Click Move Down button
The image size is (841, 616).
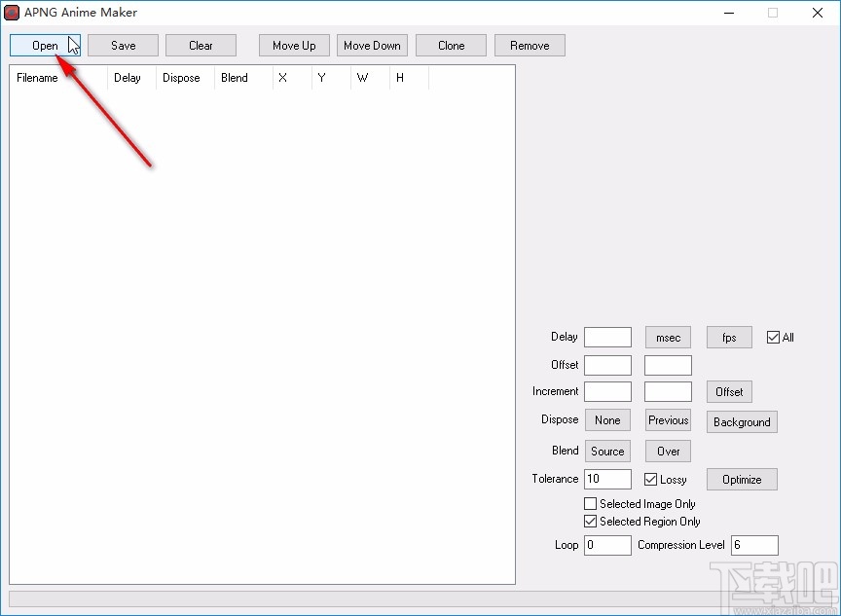(x=372, y=46)
